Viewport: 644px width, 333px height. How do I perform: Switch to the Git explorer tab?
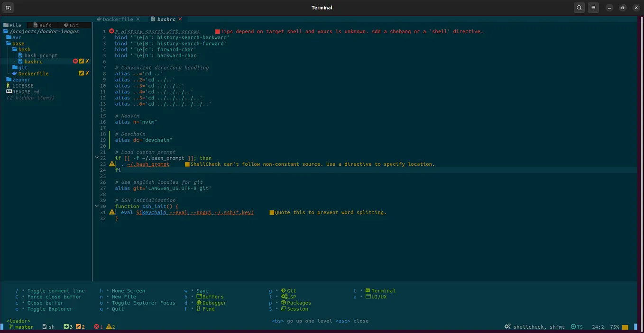coord(72,25)
